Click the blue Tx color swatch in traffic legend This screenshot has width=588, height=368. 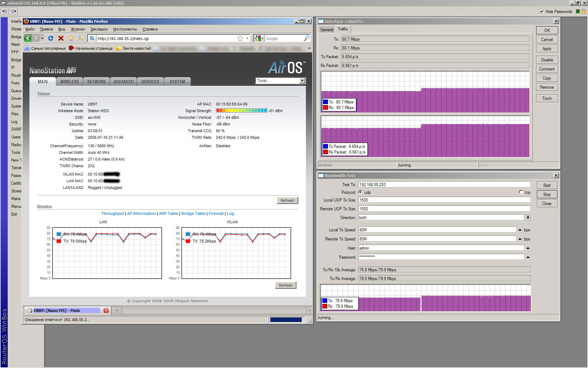[325, 102]
